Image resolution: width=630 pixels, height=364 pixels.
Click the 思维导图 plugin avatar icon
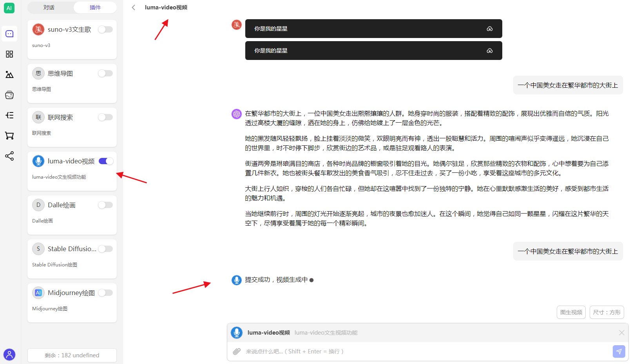click(x=38, y=73)
